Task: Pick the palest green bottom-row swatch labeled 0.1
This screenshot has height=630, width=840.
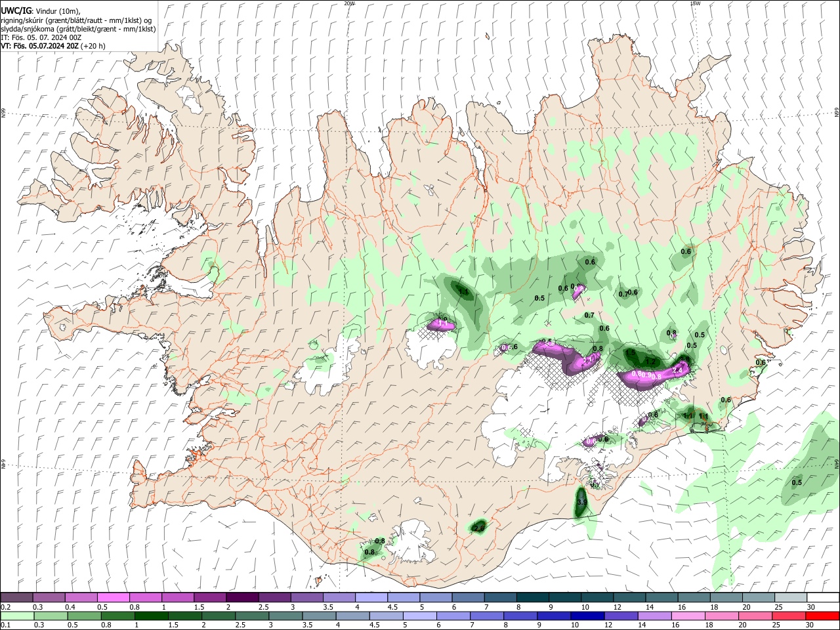Action: pos(16,616)
